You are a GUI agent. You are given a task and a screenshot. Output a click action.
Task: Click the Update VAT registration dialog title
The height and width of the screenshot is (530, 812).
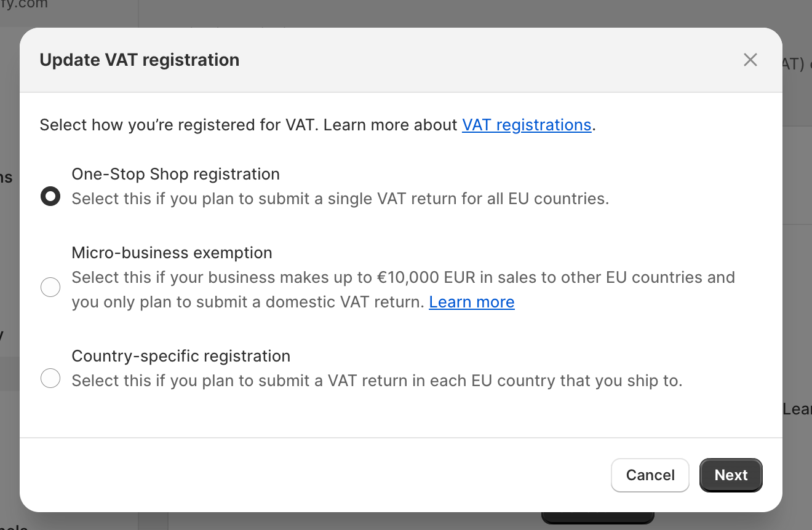(x=140, y=60)
